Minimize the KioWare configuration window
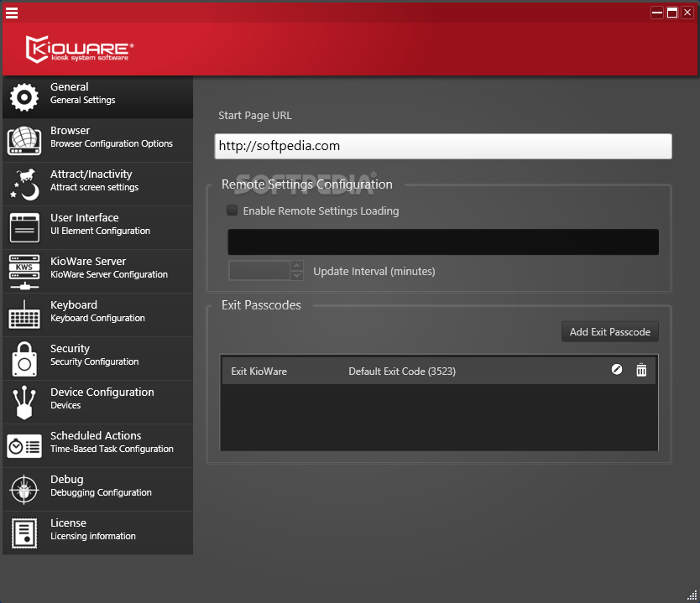This screenshot has width=700, height=603. [x=656, y=13]
